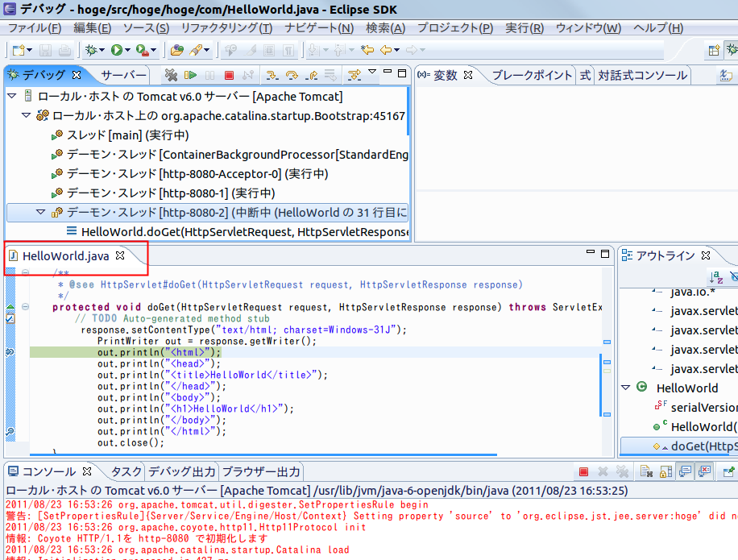Open the リファクタリング(T) menu

click(227, 28)
